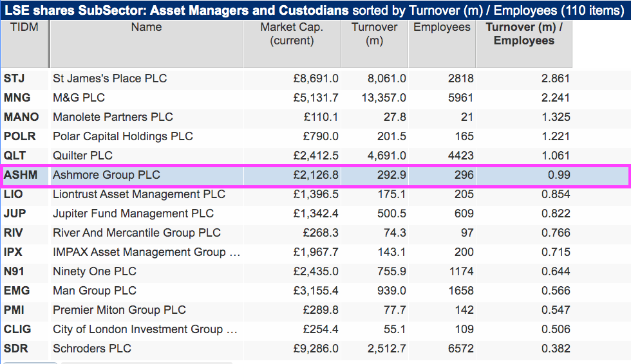Sort by the Name column header
Screen dimensions: 631x364
pos(147,44)
